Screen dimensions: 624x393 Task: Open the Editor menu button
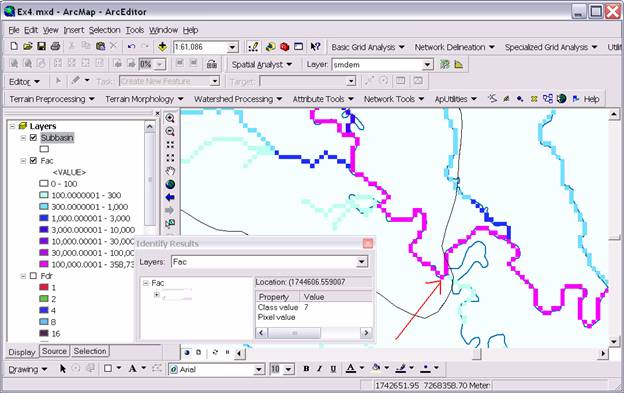tap(24, 82)
